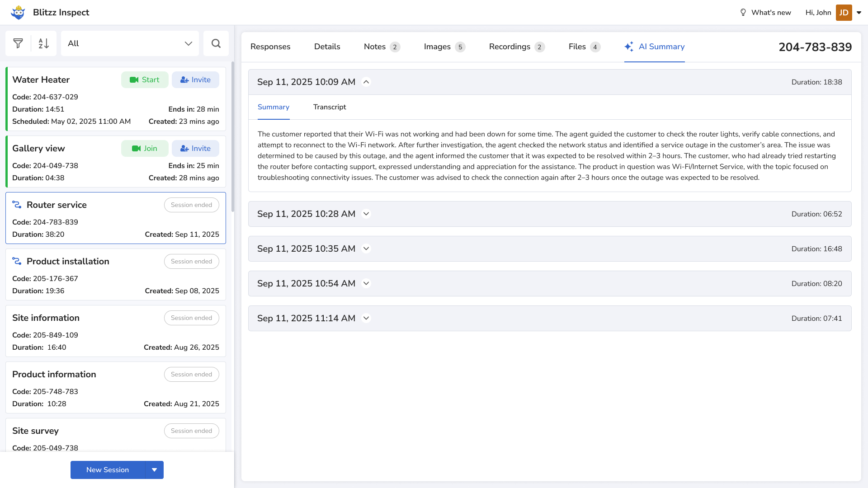Open the New Session dropdown arrow
The image size is (868, 488).
point(154,470)
